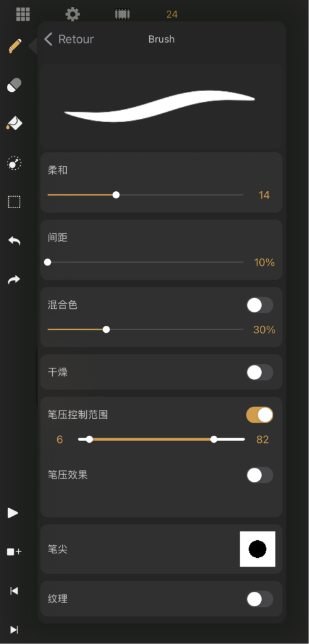Open the settings gear
Screen dimensions: 309x644
pos(73,14)
